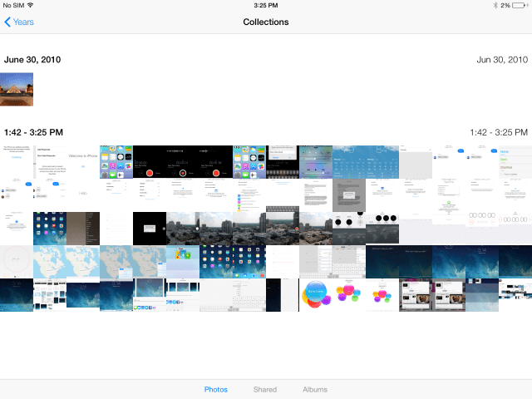The image size is (532, 399).
Task: Open the home screen open-folder thumbnail
Action: point(183,262)
